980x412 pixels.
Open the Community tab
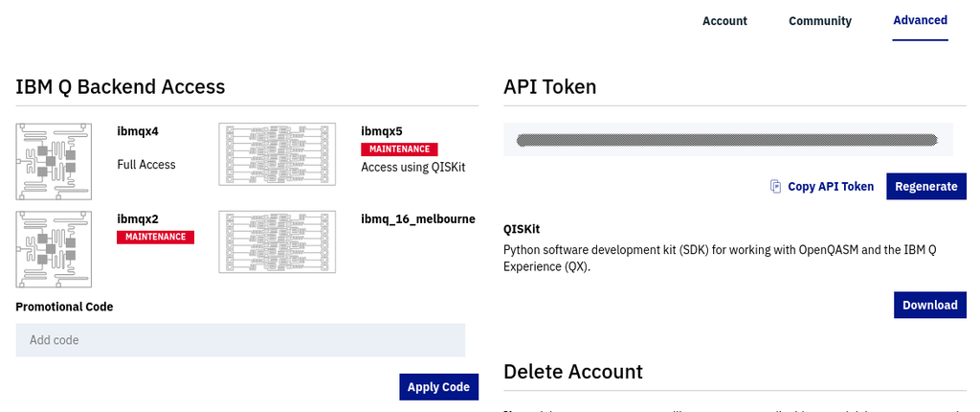click(x=820, y=21)
